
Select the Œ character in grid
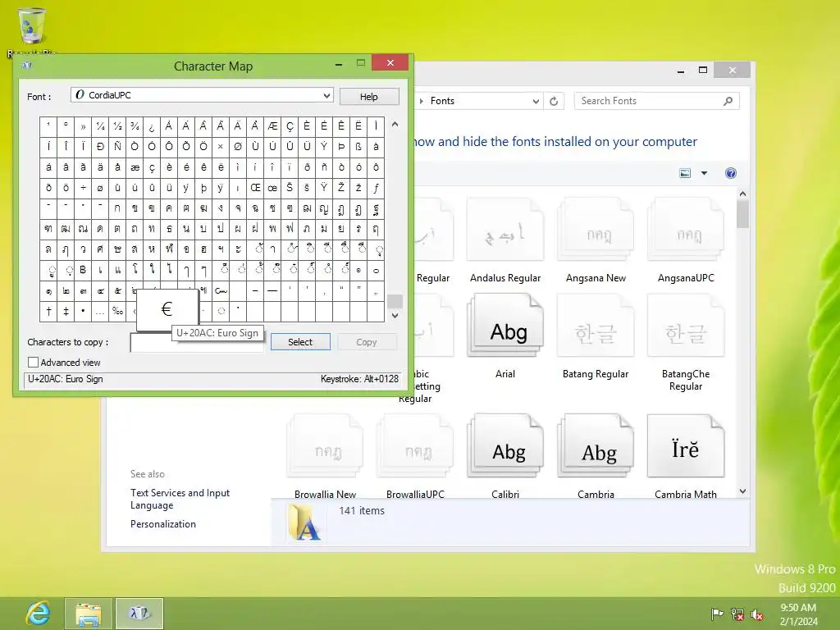pyautogui.click(x=256, y=188)
